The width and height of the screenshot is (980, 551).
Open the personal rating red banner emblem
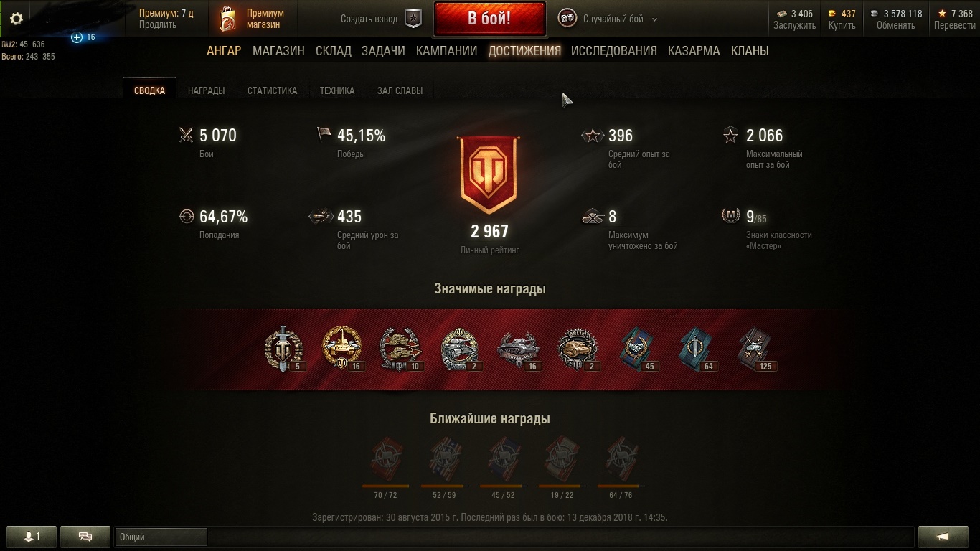489,174
